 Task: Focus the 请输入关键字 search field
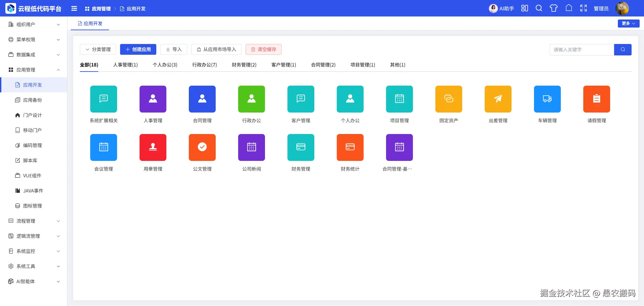click(582, 50)
